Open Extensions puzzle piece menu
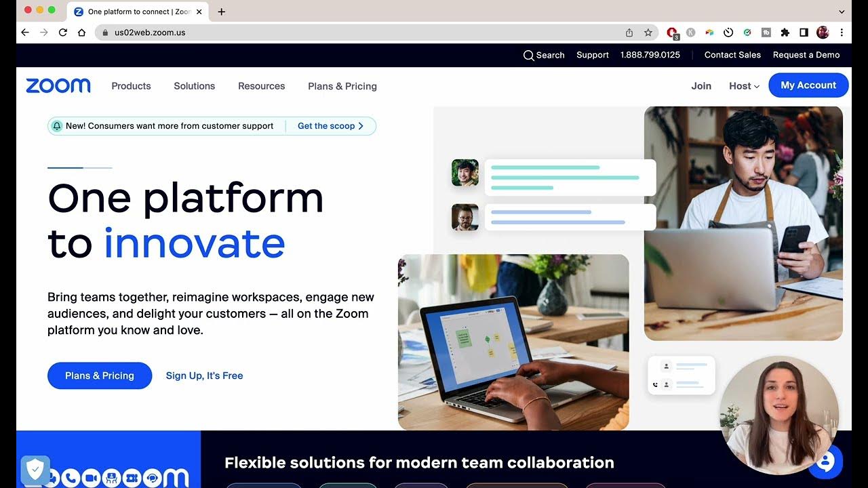The height and width of the screenshot is (488, 868). pos(785,32)
